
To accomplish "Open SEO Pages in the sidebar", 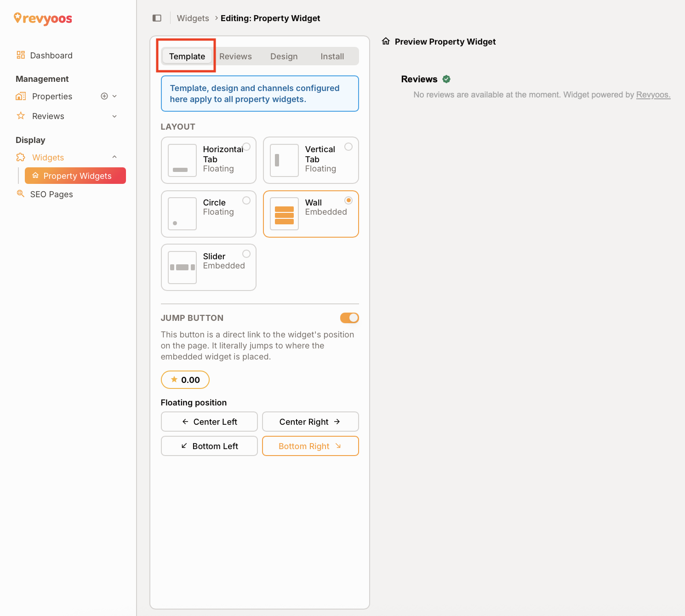I will (51, 194).
